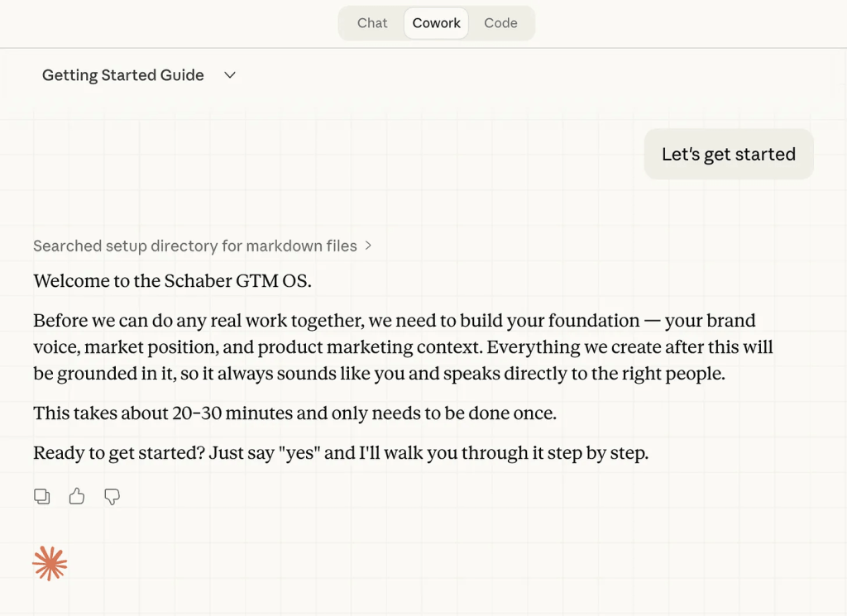
Task: Click the "Let's get started" message bubble
Action: click(x=728, y=155)
